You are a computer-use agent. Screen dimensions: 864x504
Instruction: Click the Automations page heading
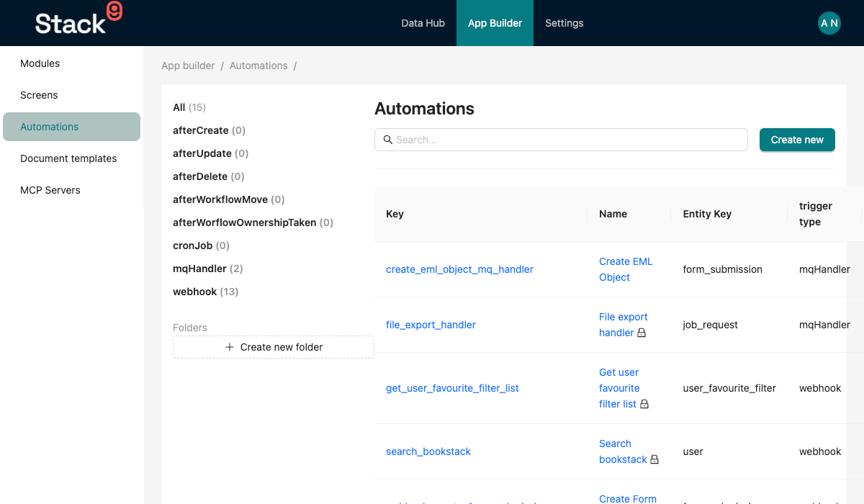coord(424,109)
